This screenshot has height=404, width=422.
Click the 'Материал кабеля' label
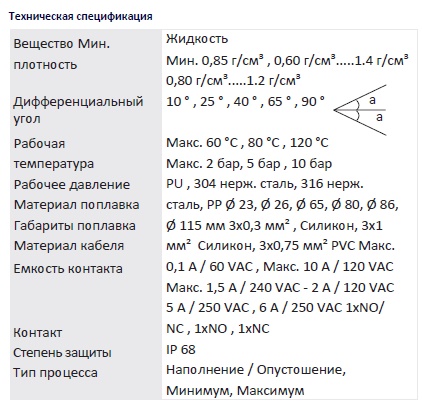(x=69, y=246)
